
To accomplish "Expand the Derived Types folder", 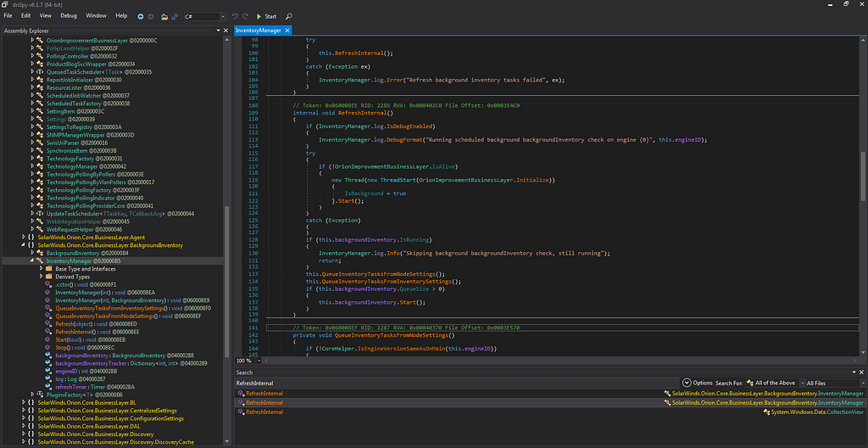I will 41,276.
